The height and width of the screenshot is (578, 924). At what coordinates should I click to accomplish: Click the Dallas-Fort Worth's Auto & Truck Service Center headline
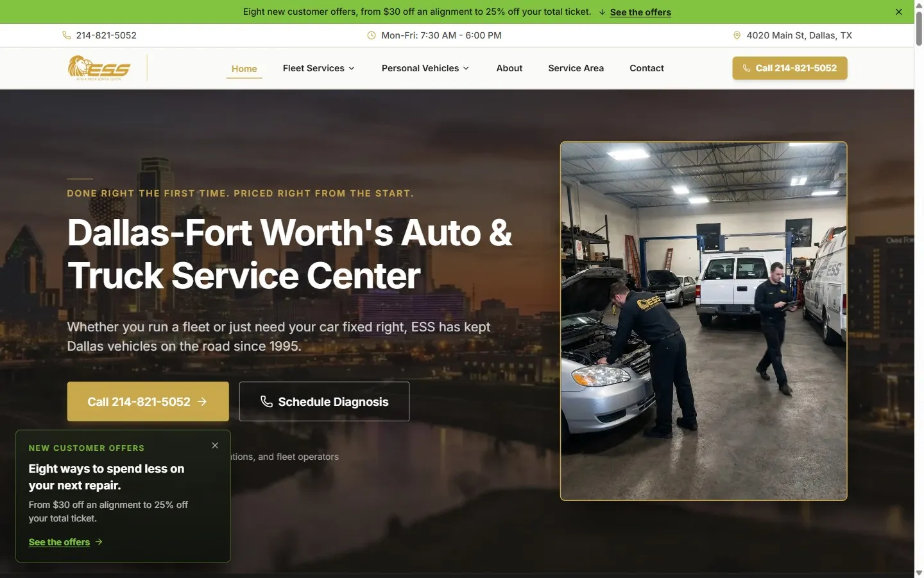(290, 254)
